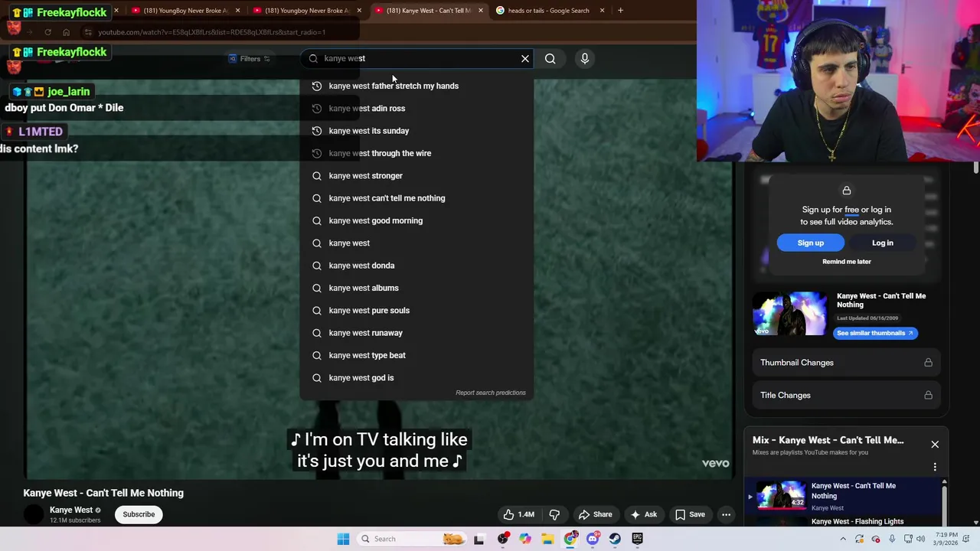Expand the locked 'Title Changes' row
980x551 pixels.
tap(846, 396)
